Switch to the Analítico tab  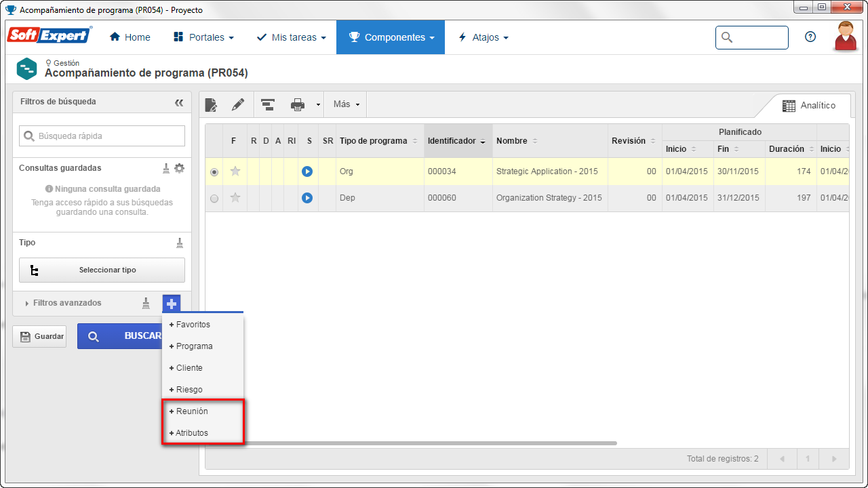pos(808,106)
